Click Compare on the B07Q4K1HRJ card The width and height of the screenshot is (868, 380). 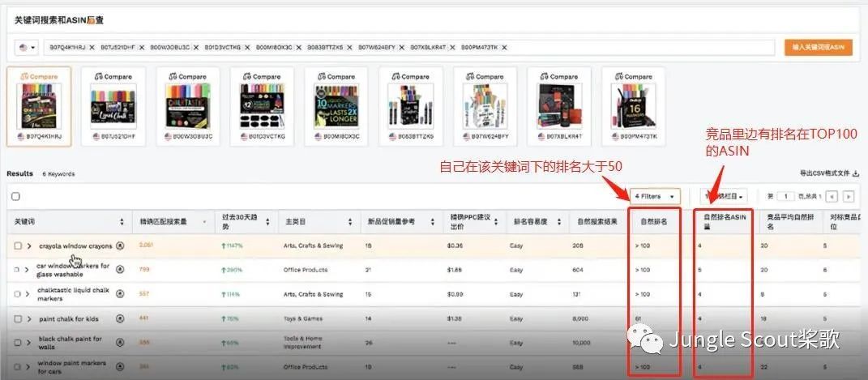(x=39, y=77)
